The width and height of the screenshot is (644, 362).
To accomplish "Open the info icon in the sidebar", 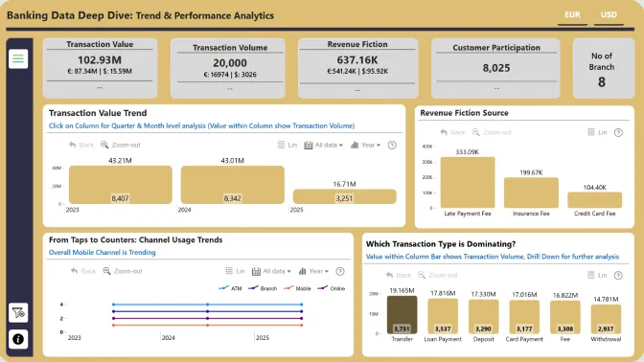I will (18, 339).
